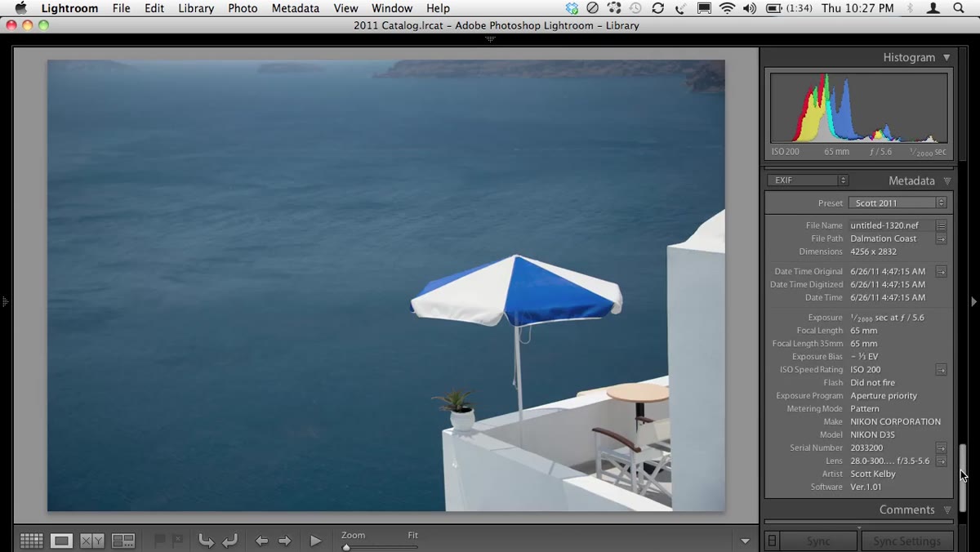The height and width of the screenshot is (552, 980).
Task: Click arrow button next to Date Time Original
Action: 941,271
